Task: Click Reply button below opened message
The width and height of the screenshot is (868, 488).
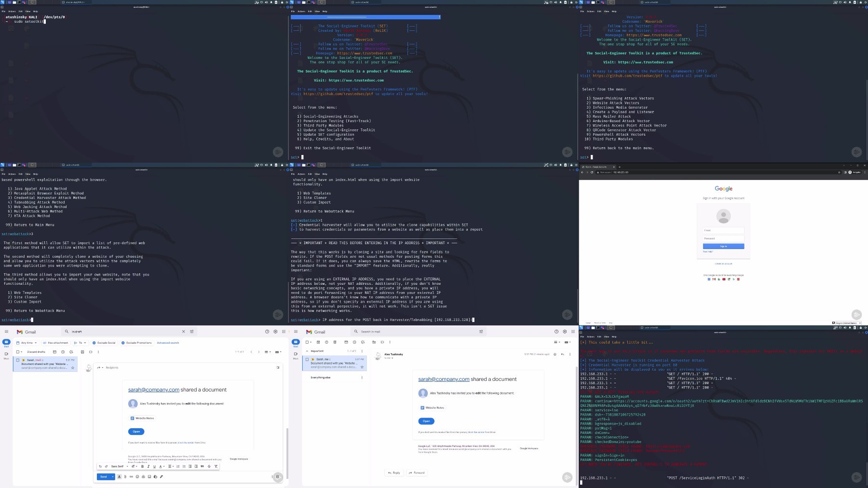Action: click(394, 473)
